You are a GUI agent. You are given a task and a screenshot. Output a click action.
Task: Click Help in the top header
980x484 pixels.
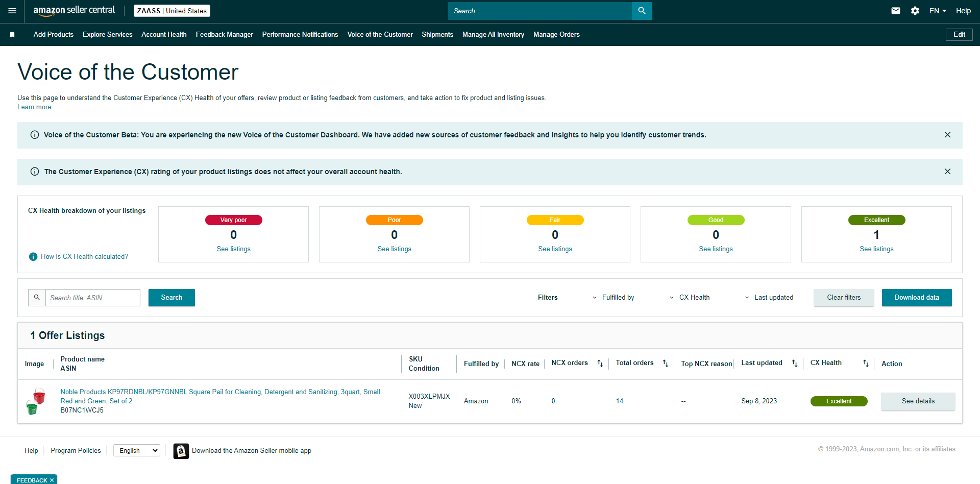pos(963,11)
